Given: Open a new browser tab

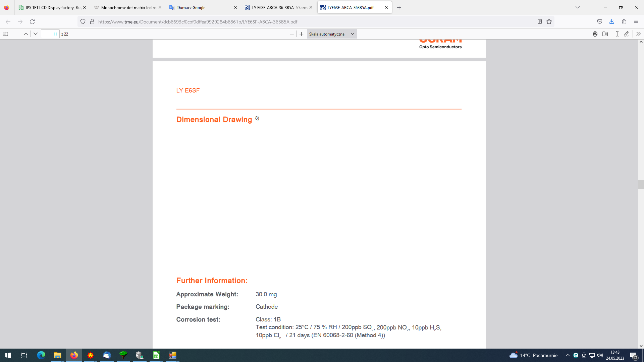Looking at the screenshot, I should (x=399, y=7).
